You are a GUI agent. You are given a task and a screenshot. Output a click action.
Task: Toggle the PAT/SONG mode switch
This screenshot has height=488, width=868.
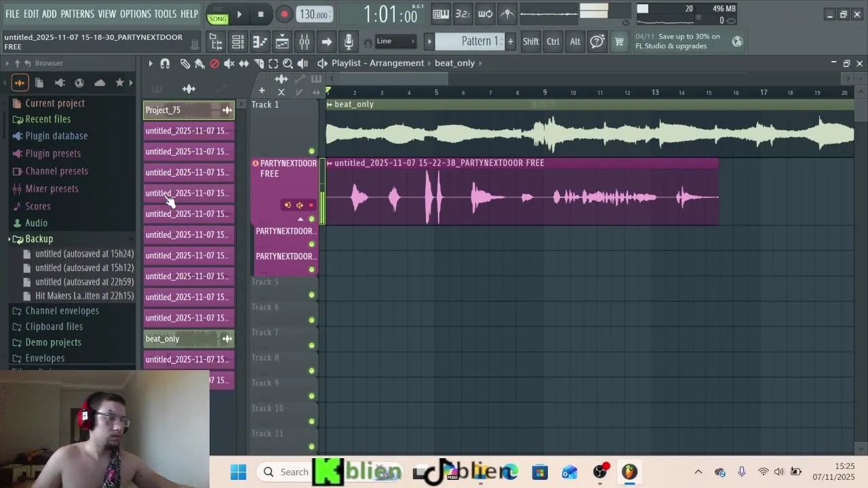point(218,16)
